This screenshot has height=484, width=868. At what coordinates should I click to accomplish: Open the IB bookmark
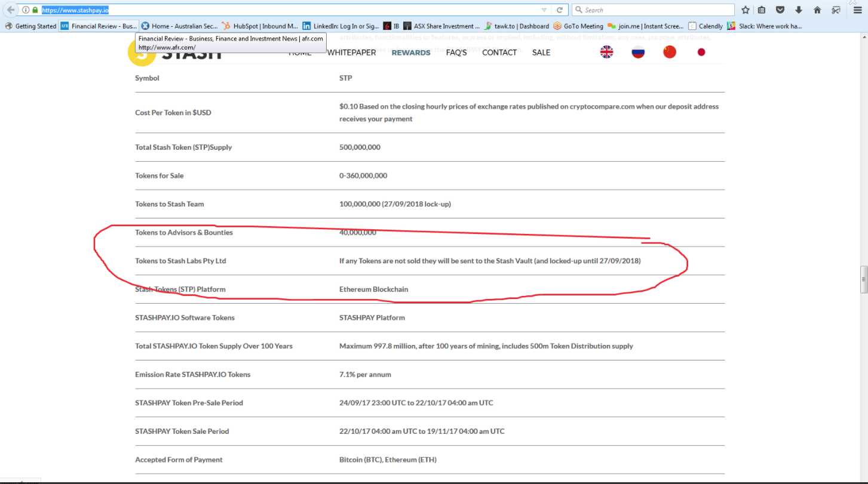pos(391,26)
